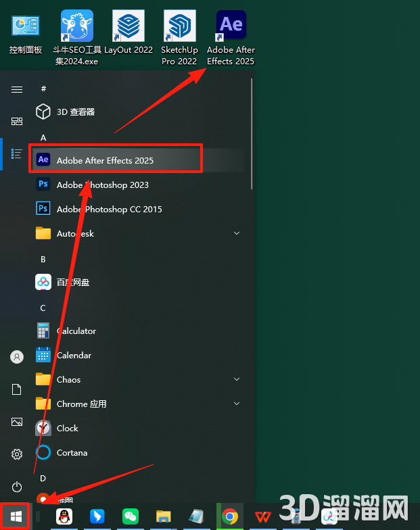Screen dimensions: 420x530
Task: Open the user account icon in Start
Action: (17, 357)
